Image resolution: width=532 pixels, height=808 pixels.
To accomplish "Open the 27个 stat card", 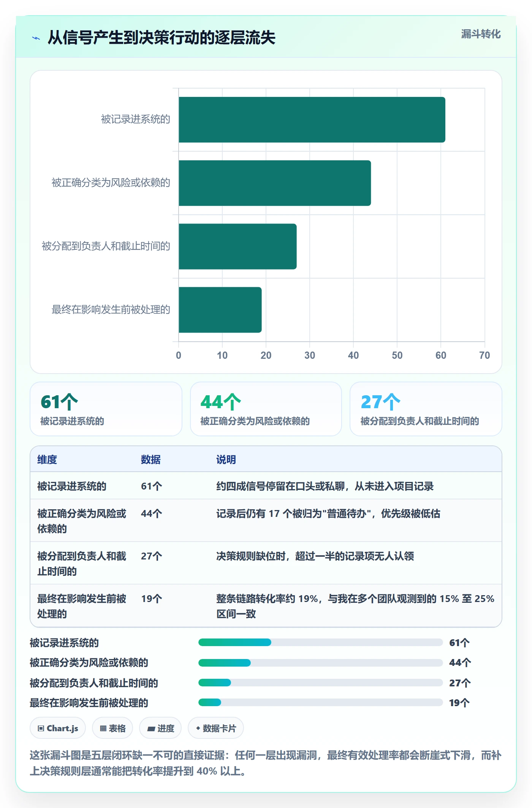I will [426, 409].
